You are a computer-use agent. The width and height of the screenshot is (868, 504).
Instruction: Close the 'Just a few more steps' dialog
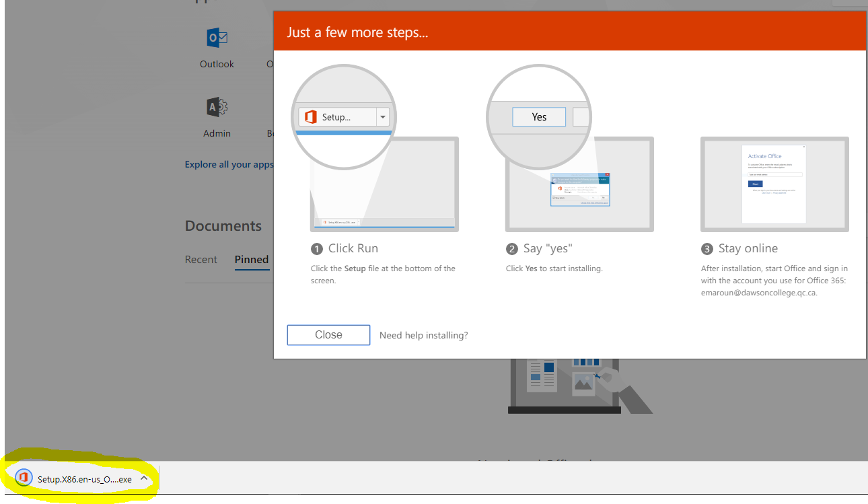(x=328, y=335)
